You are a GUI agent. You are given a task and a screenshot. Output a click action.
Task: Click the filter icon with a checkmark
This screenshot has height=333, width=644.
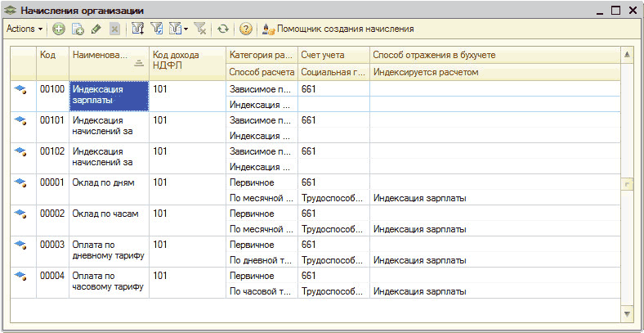[156, 29]
